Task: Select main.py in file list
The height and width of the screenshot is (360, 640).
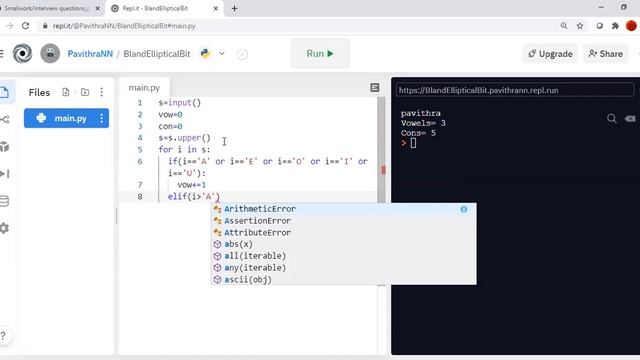Action: pyautogui.click(x=67, y=118)
